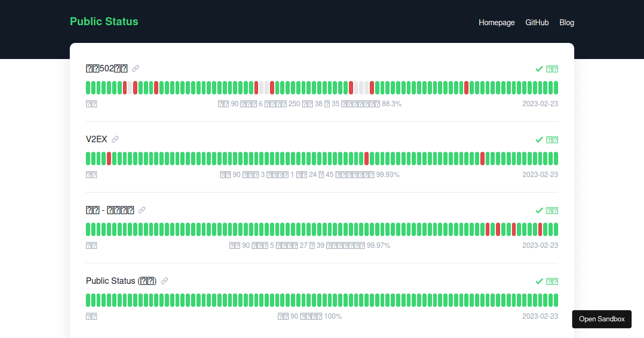
Task: Click the 2023-02-23 date on the V2EX row
Action: tap(540, 174)
